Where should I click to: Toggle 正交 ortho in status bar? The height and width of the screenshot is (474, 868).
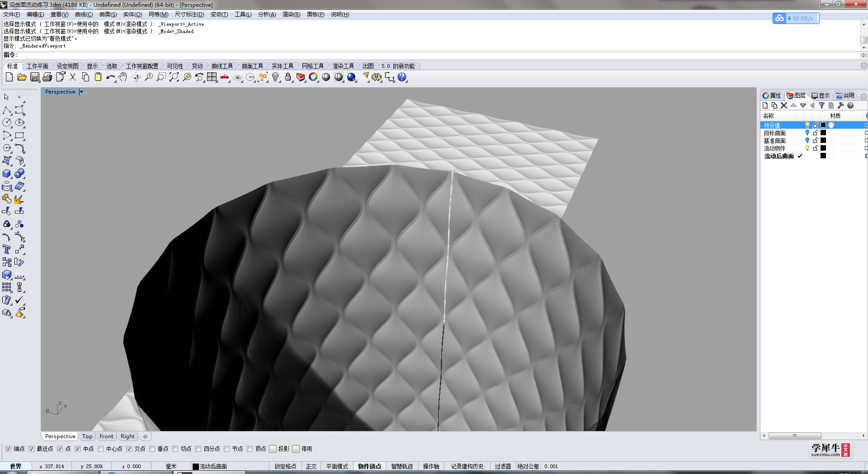311,466
